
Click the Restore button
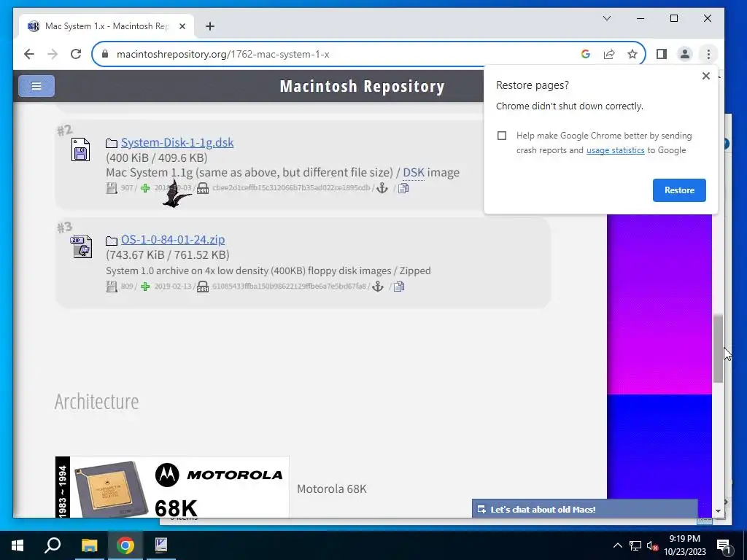pos(679,190)
